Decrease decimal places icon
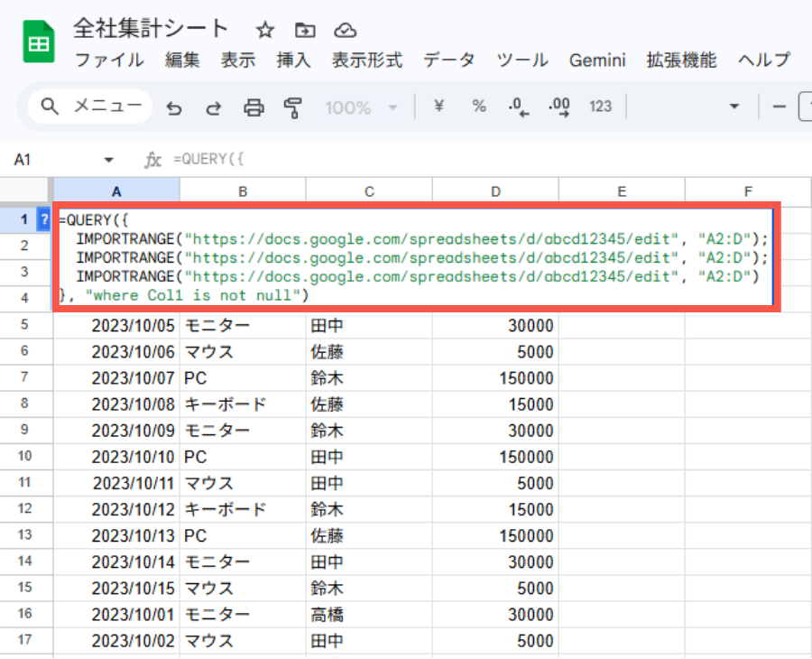This screenshot has height=659, width=812. click(x=518, y=107)
